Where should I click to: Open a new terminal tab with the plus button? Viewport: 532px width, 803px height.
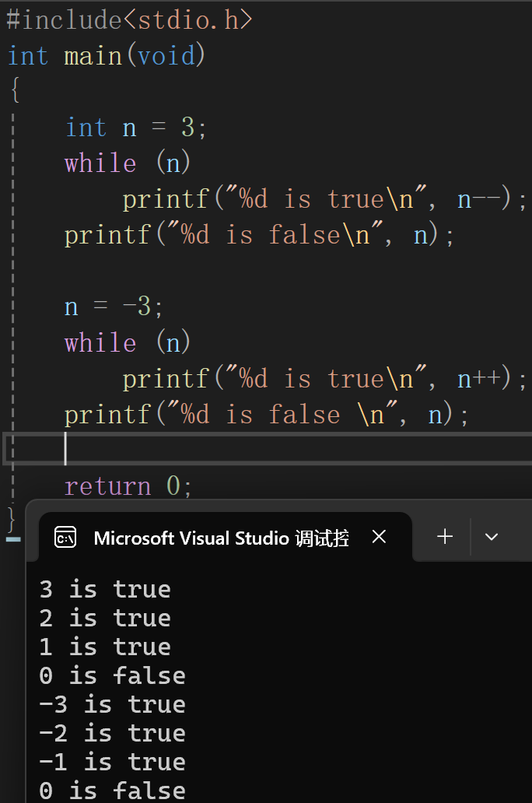tap(445, 537)
